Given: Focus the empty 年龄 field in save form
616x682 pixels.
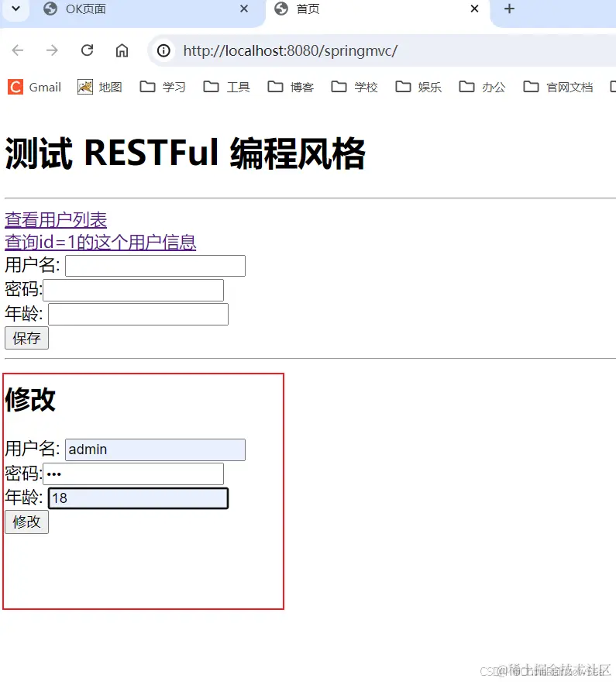Looking at the screenshot, I should pos(138,315).
